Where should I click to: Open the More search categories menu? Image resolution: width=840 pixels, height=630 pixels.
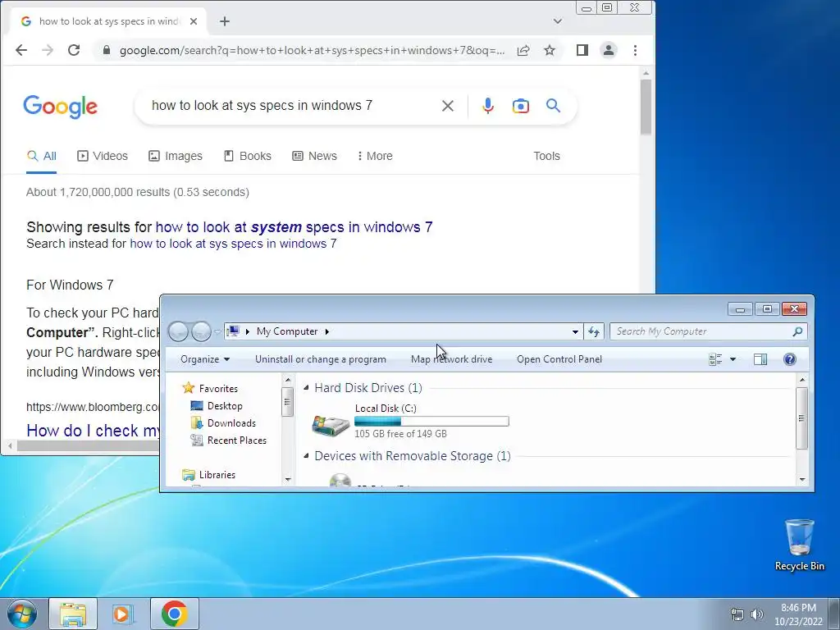click(x=375, y=156)
